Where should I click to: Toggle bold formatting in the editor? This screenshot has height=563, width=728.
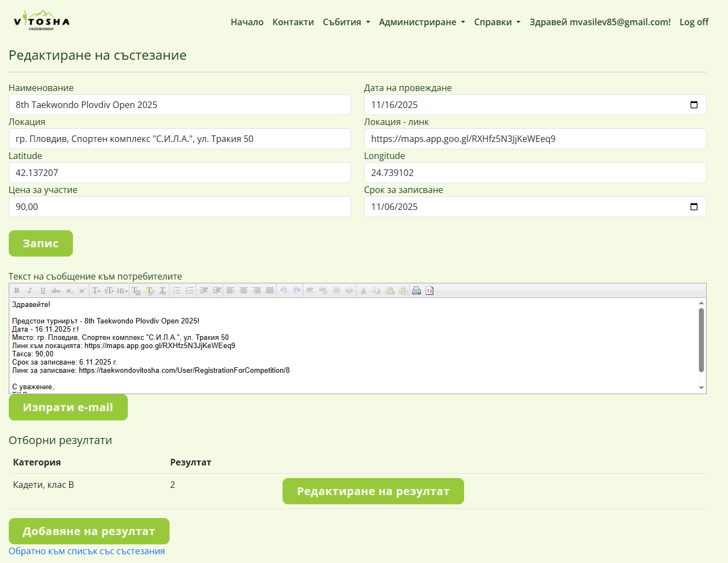click(16, 291)
